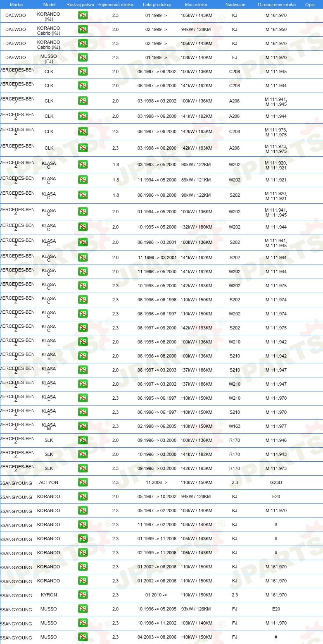
Task: Click the fuel icon in the KORANDO 05.1997 -> 10.2002 row
Action: 83,496
